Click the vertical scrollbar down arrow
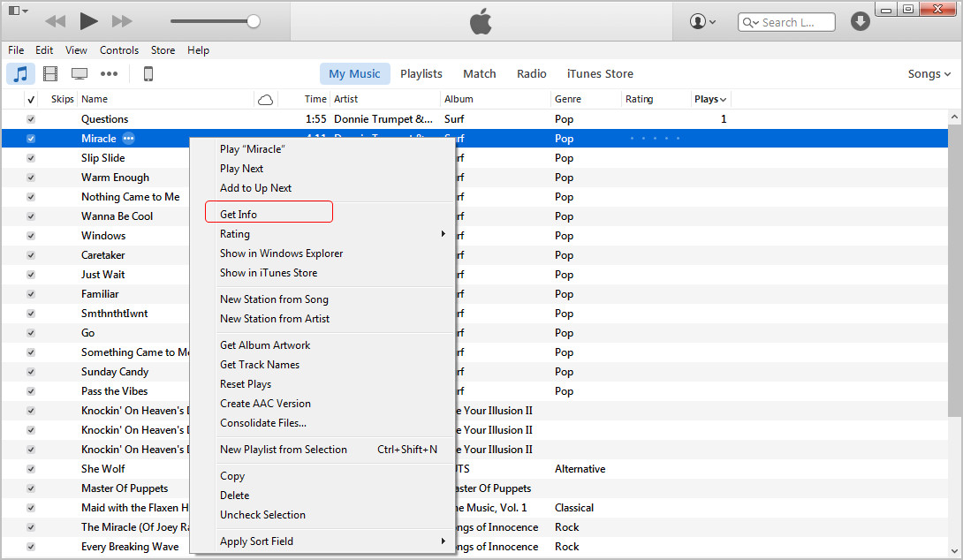963x560 pixels. click(x=954, y=551)
